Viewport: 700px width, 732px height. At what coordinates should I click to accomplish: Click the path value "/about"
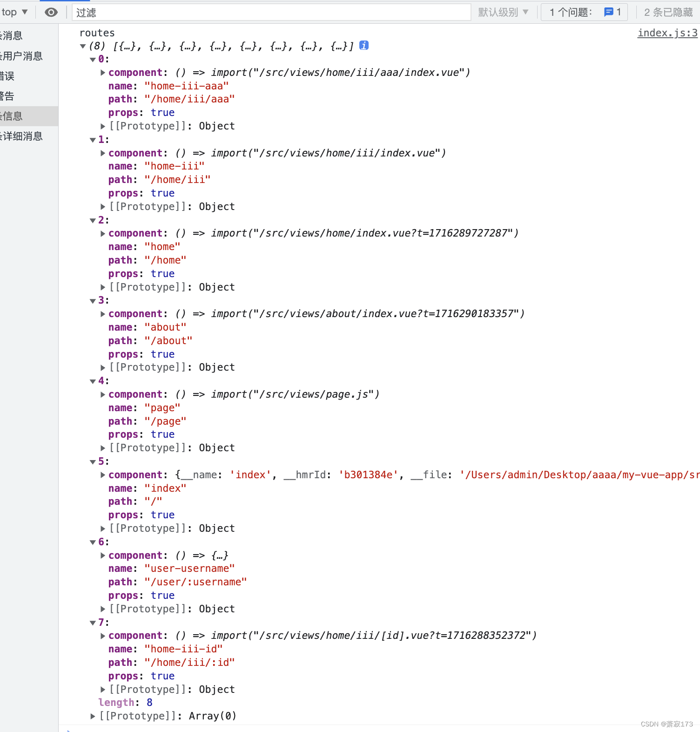pos(168,341)
